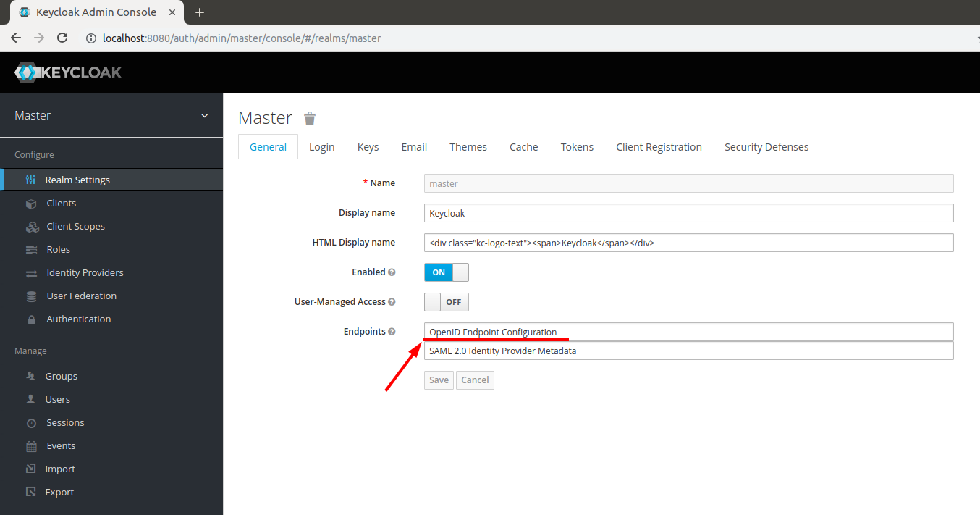Click the Realm Settings sliders icon
The width and height of the screenshot is (980, 515).
(x=30, y=180)
